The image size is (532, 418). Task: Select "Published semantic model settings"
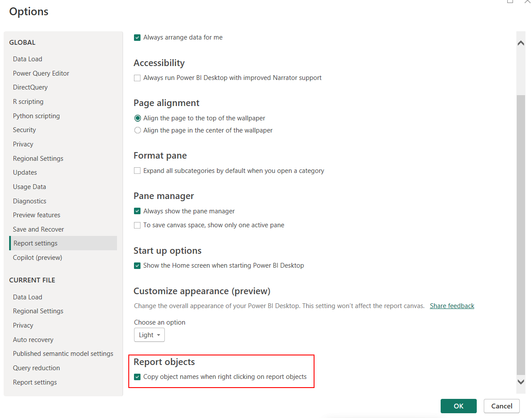(x=63, y=353)
